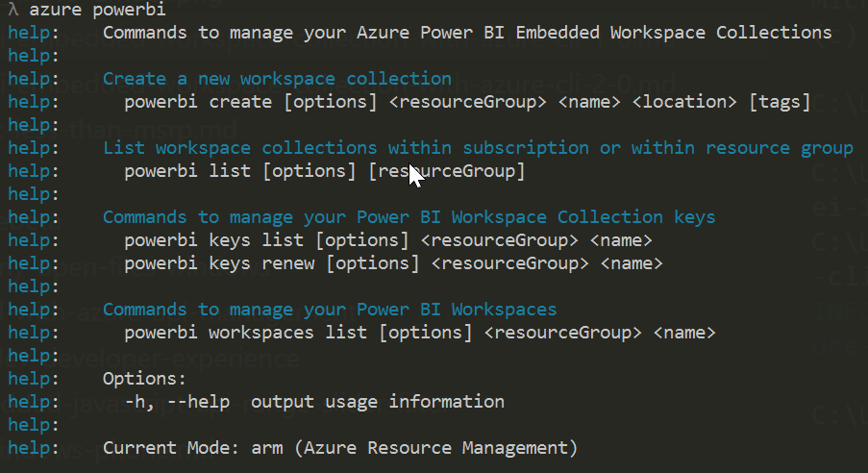Click the '-h, --help' option flag

(x=177, y=402)
